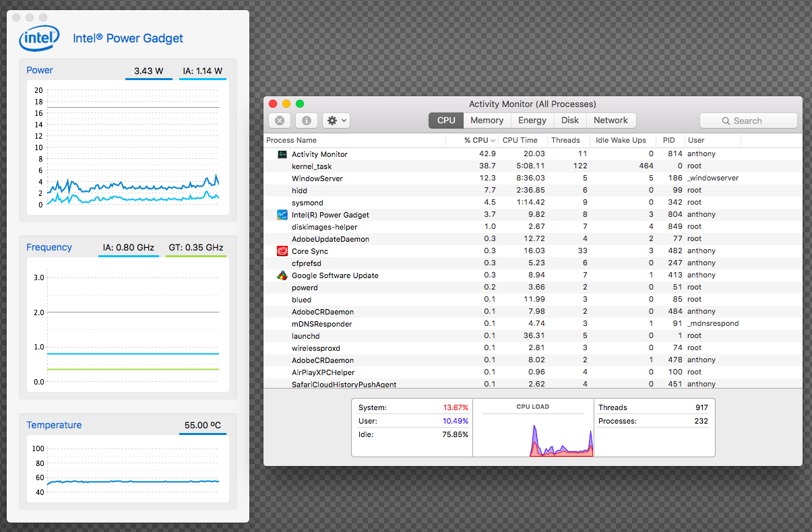The image size is (812, 532).
Task: Click the Threads count 917
Action: pos(701,408)
